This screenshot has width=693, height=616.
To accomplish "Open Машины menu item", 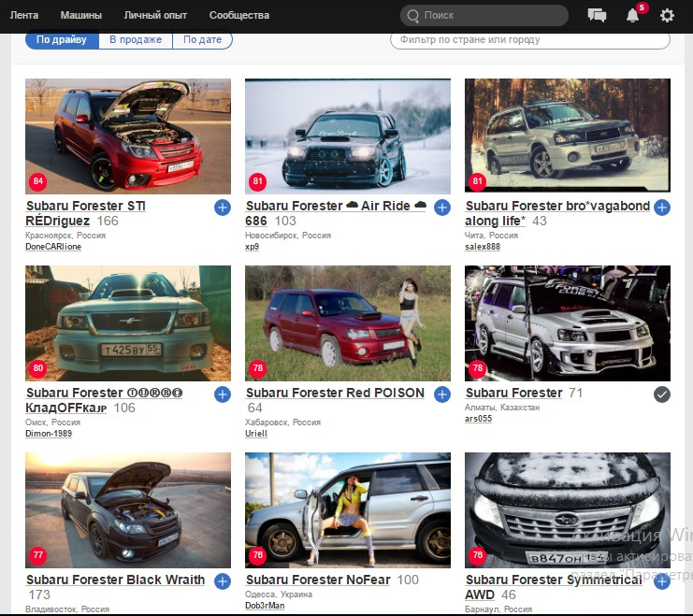I will click(80, 16).
